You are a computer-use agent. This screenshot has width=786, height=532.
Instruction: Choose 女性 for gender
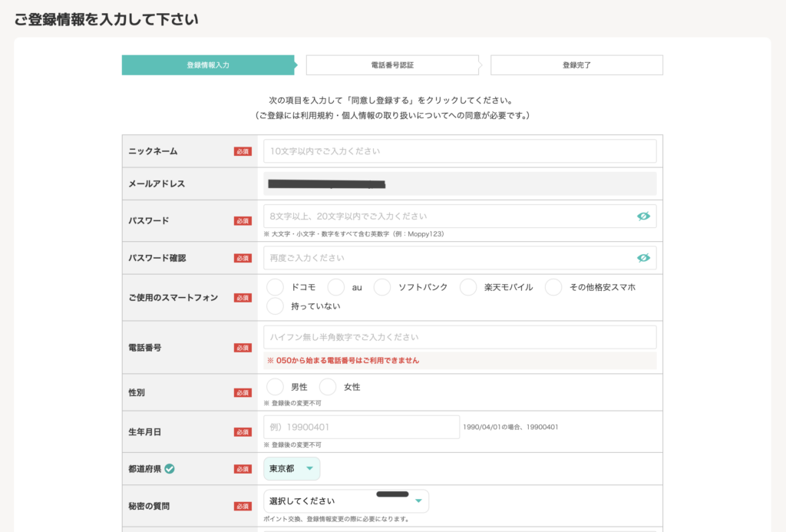(x=328, y=387)
